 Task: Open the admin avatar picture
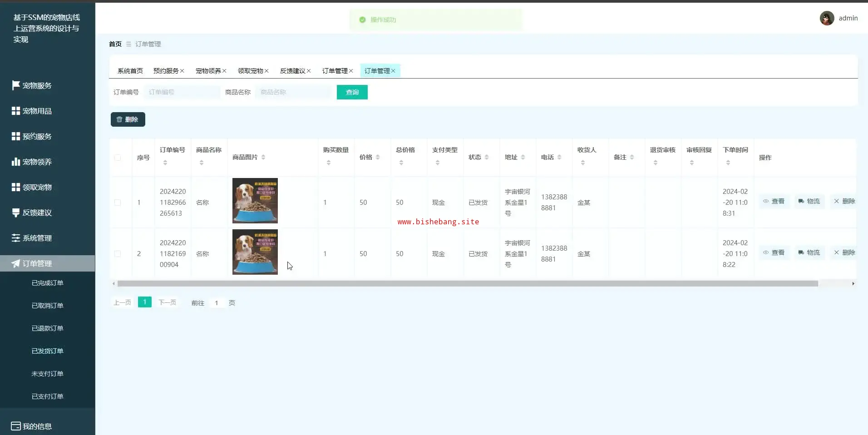tap(827, 18)
